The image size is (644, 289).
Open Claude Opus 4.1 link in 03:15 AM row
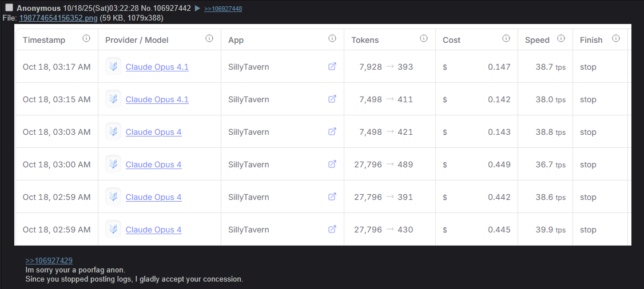click(x=157, y=99)
